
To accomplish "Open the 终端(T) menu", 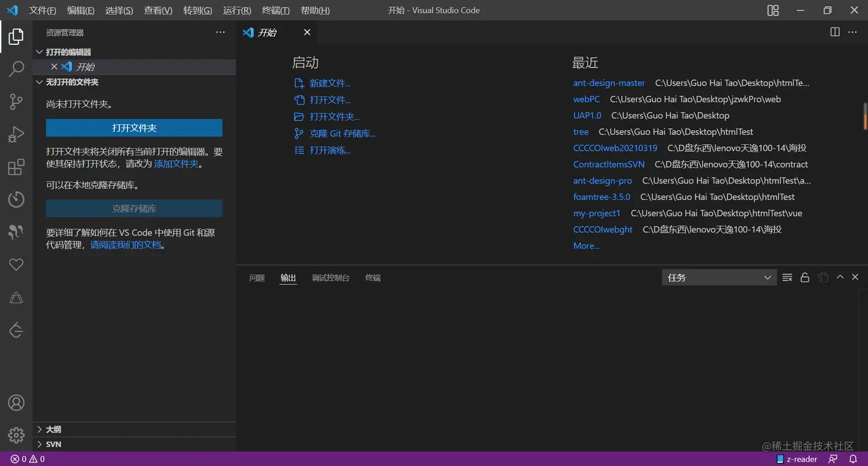I will pyautogui.click(x=276, y=10).
